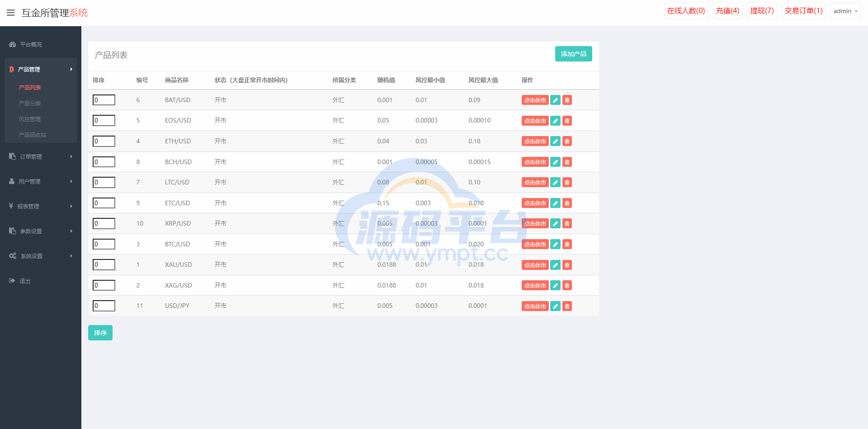Edit the LTC/USD product with the pencil icon
This screenshot has width=868, height=429.
[556, 182]
